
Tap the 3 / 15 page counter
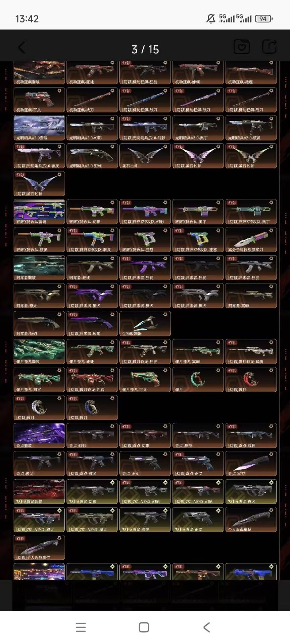coord(145,50)
